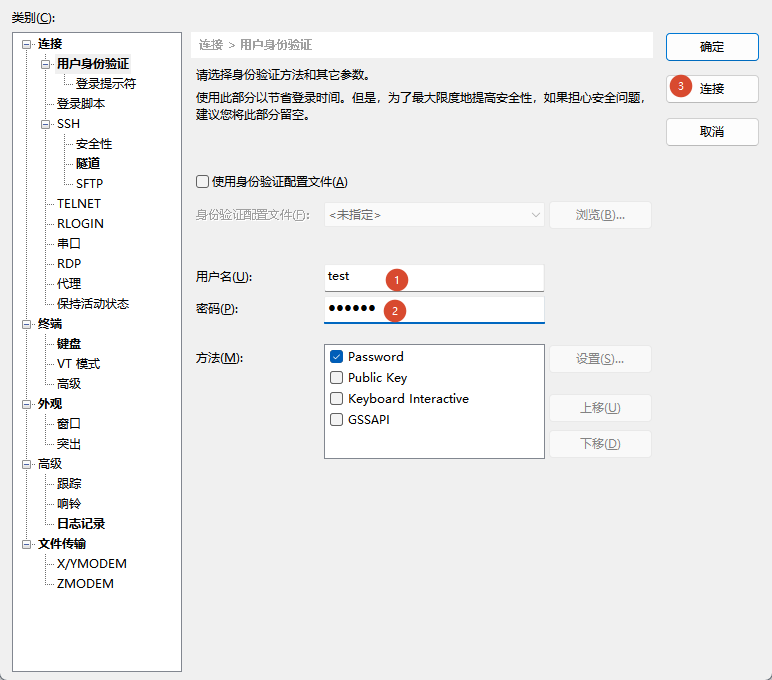Select 键盘 under 终端

point(69,344)
